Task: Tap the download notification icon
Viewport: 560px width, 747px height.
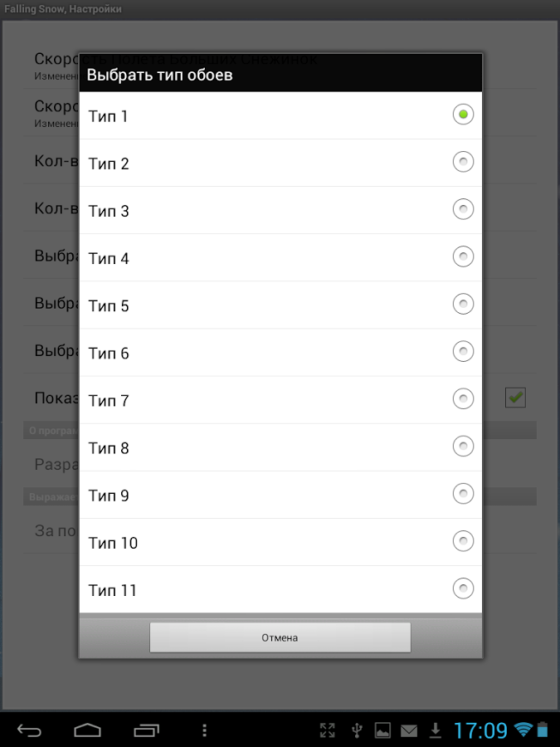Action: click(435, 730)
